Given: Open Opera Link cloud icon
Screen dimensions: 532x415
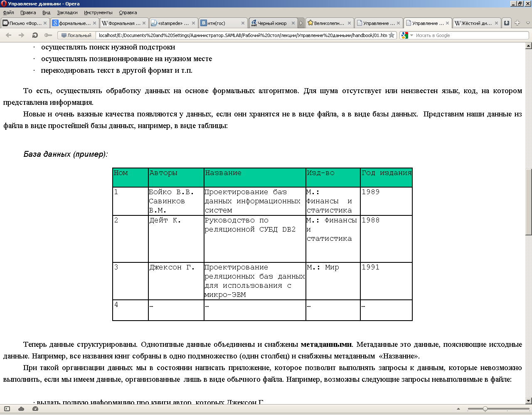Looking at the screenshot, I should click(x=21, y=409).
